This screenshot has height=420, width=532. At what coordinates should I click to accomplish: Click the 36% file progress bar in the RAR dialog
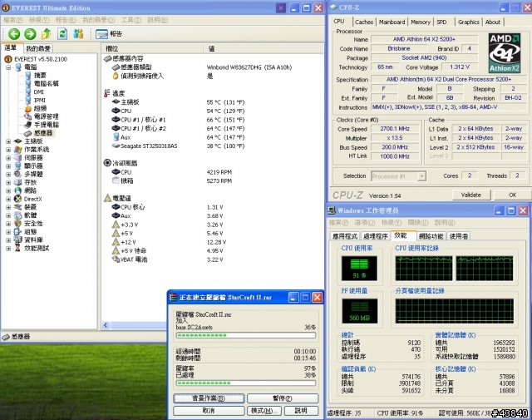pos(246,335)
